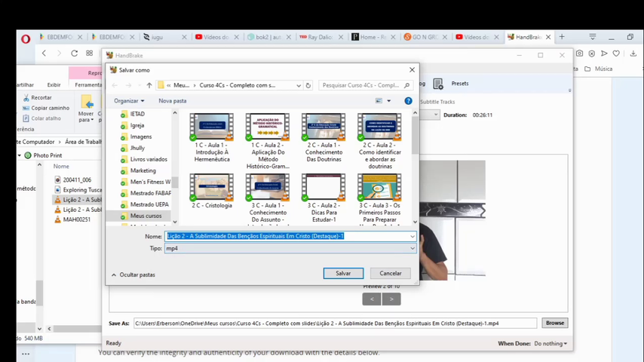
Task: Click the next preview arrow button
Action: (x=391, y=299)
